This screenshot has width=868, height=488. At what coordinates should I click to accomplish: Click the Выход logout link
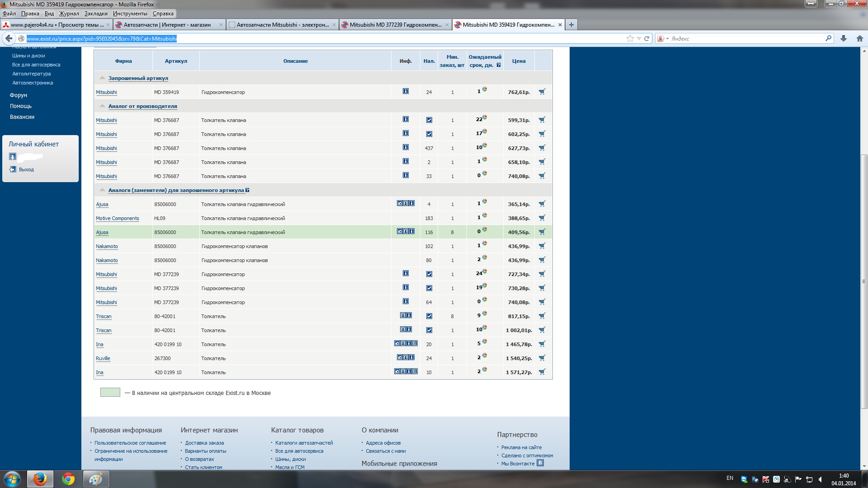coord(26,169)
